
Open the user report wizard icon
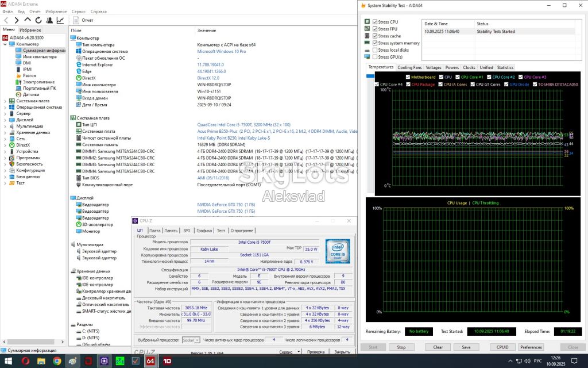click(x=49, y=20)
